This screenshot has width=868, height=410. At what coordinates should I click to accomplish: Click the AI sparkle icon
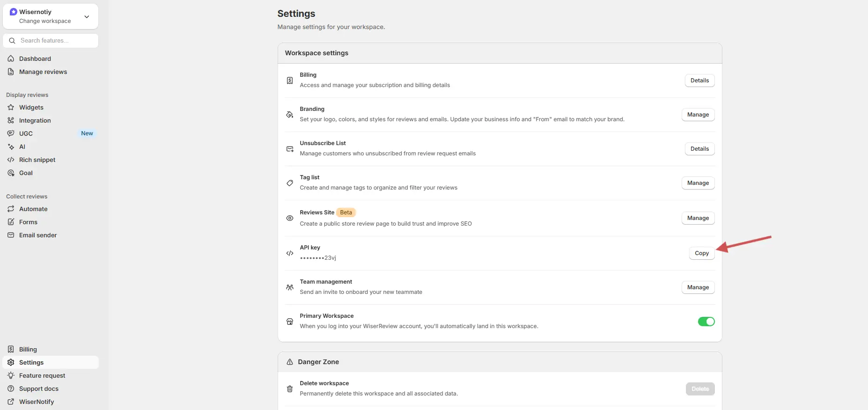pyautogui.click(x=11, y=146)
